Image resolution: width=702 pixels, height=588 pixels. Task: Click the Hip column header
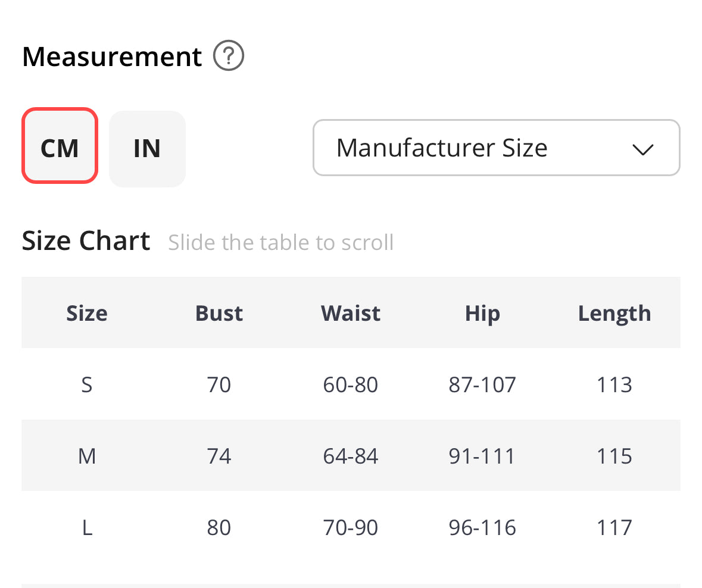[482, 313]
